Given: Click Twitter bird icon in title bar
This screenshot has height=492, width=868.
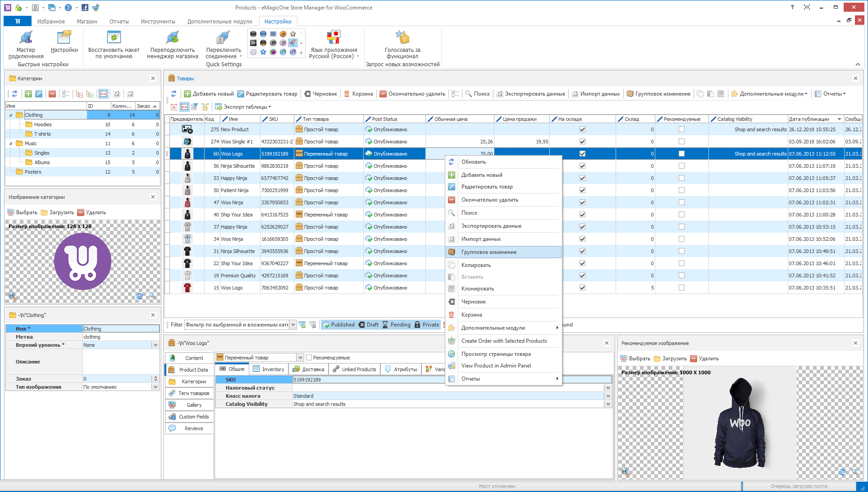Looking at the screenshot, I should (x=96, y=8).
